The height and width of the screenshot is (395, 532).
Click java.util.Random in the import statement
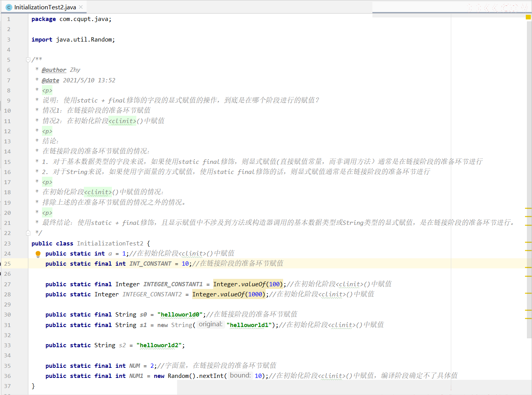[x=84, y=40]
